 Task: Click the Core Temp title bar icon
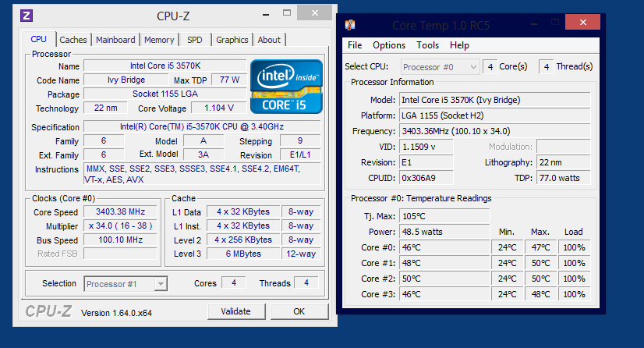click(x=350, y=25)
